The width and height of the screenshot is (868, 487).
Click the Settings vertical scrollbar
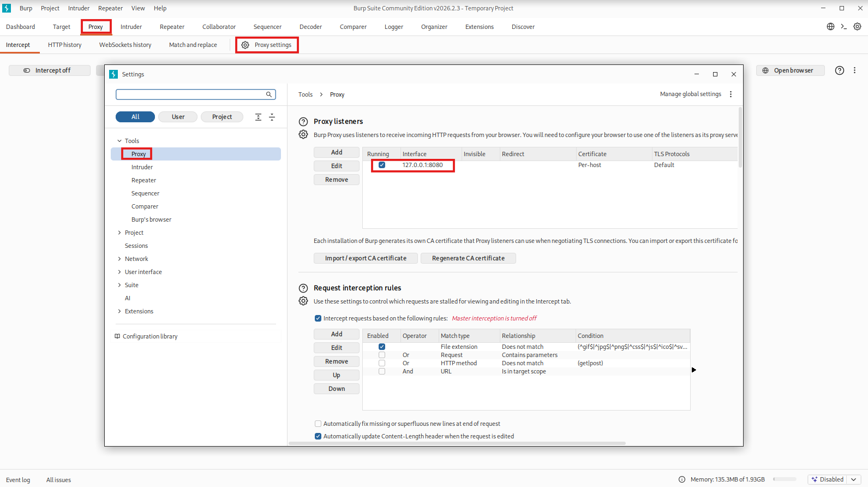[740, 136]
